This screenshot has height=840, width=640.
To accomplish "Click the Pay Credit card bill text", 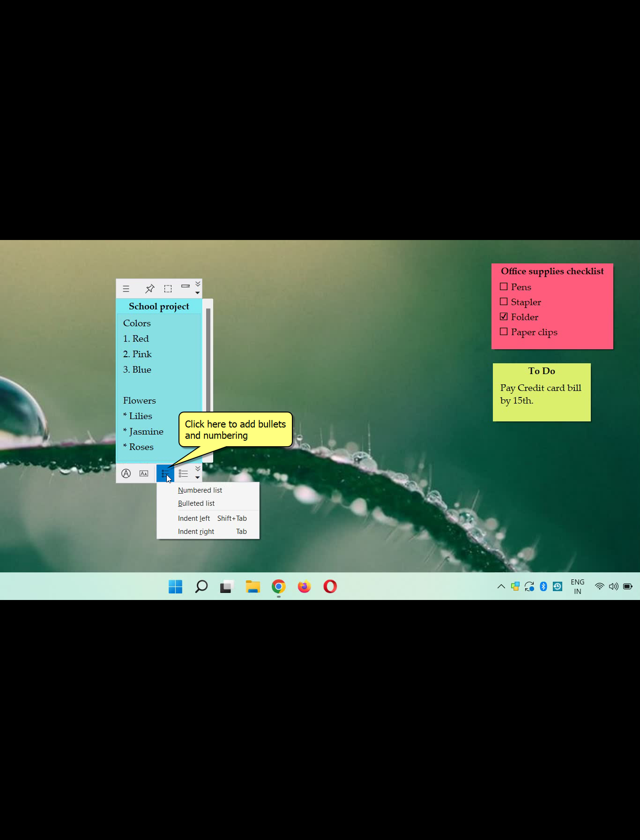I will coord(541,394).
